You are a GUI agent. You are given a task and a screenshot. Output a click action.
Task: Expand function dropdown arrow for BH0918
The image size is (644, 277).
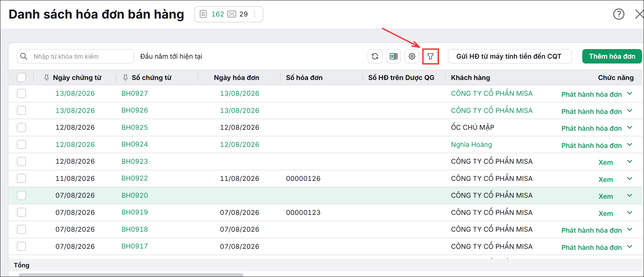(x=630, y=229)
